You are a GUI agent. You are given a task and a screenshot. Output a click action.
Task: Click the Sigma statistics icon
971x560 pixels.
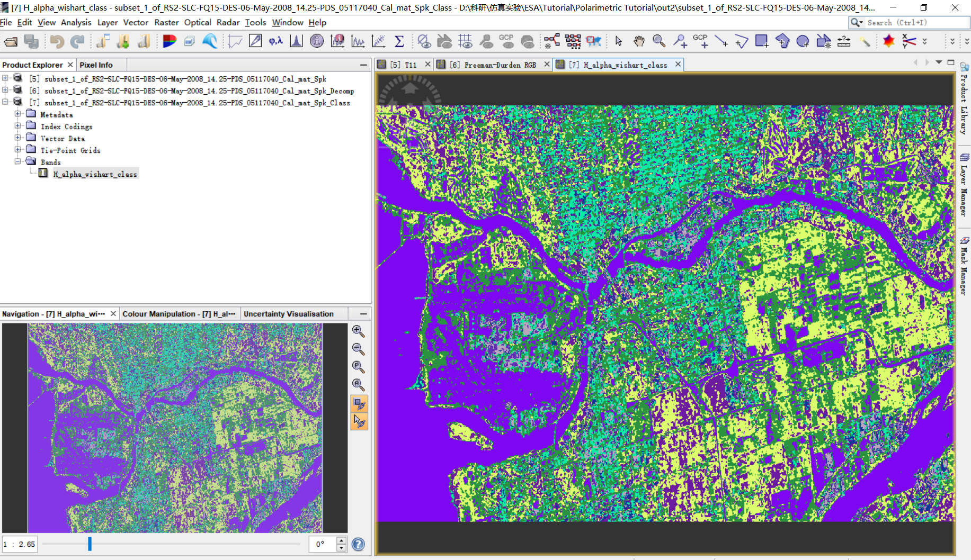tap(399, 41)
